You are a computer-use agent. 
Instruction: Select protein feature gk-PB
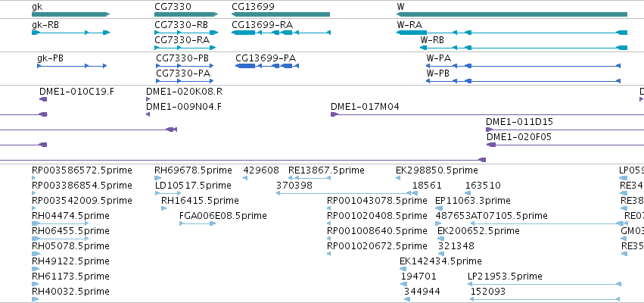coord(72,66)
